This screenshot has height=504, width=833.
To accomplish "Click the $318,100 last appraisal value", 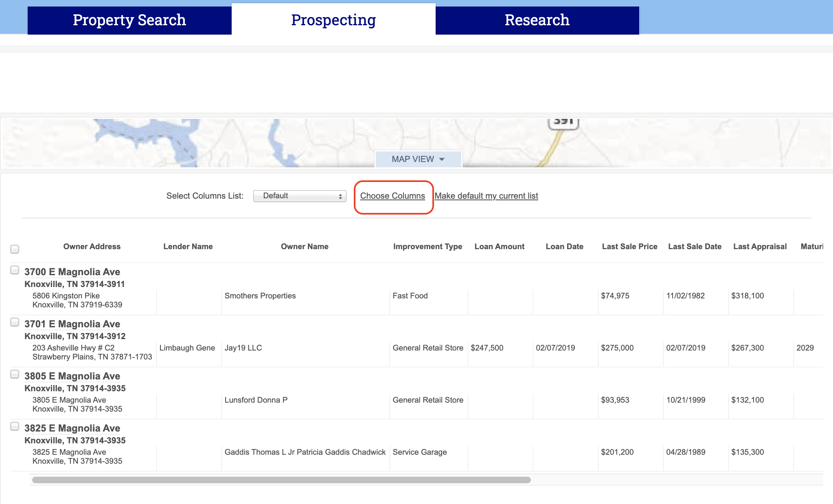I will click(748, 296).
